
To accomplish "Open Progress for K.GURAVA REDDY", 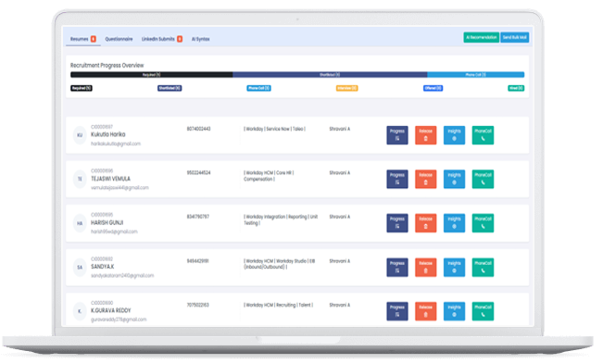I will [396, 311].
